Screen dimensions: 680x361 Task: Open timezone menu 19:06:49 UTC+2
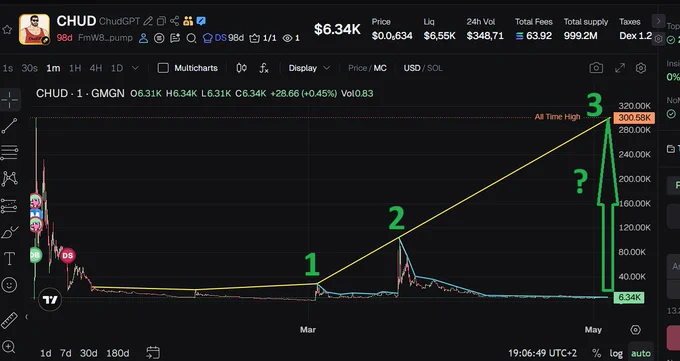[x=543, y=353]
